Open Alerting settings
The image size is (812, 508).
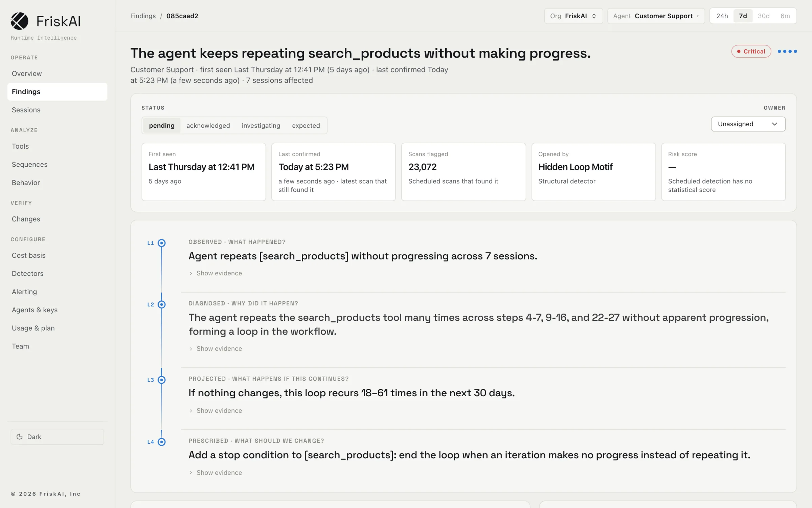[57, 292]
